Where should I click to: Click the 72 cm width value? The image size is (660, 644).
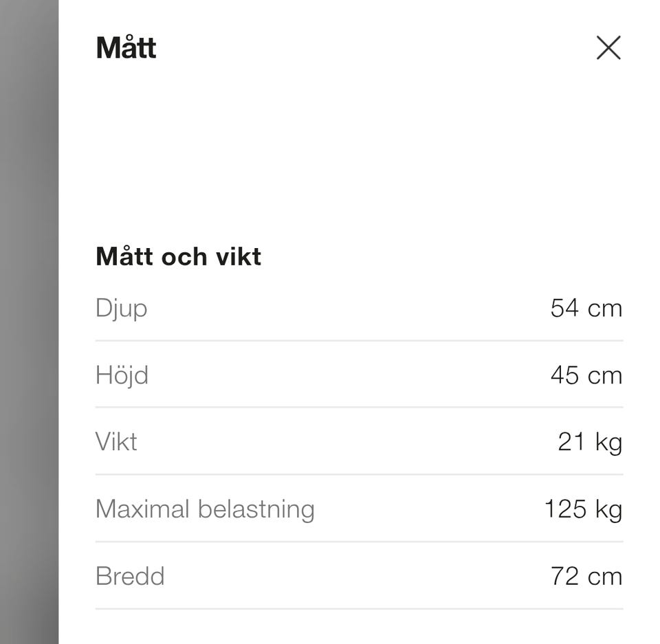point(586,576)
